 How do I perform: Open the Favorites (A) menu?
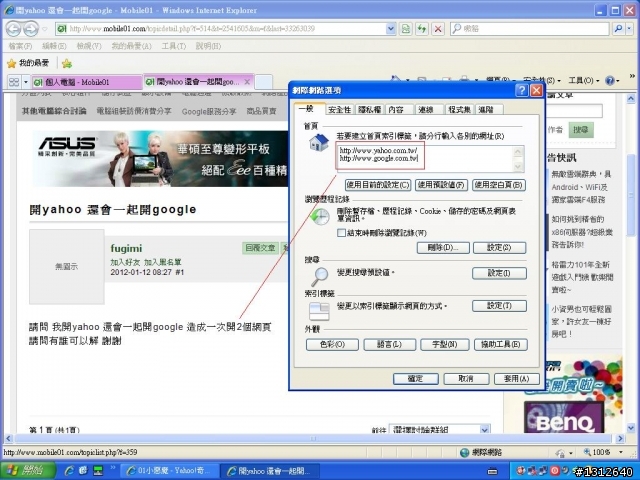(131, 46)
